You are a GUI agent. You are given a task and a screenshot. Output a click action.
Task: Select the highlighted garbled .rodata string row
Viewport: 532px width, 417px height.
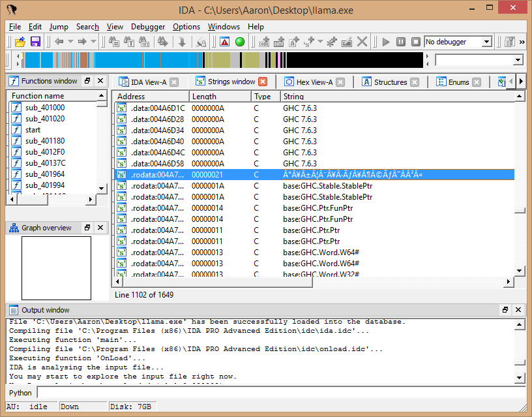314,175
